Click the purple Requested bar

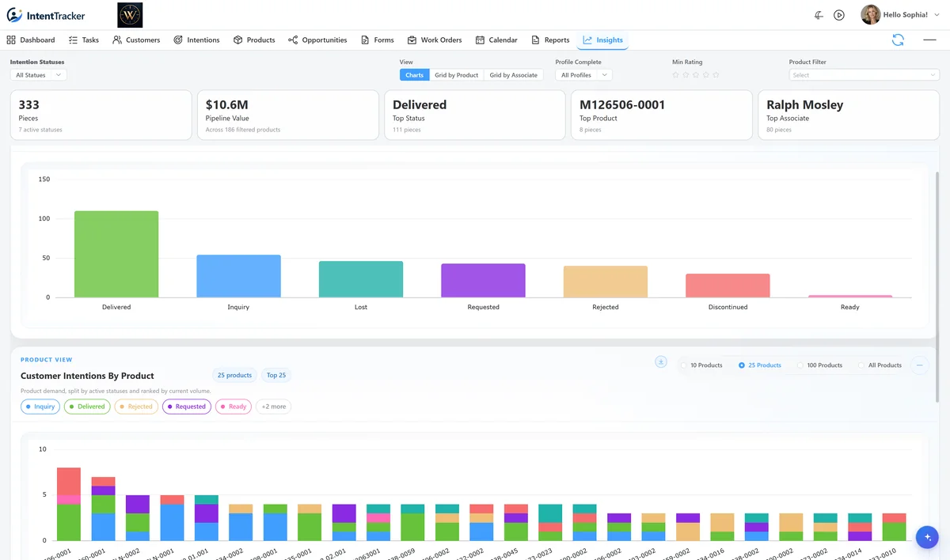483,280
